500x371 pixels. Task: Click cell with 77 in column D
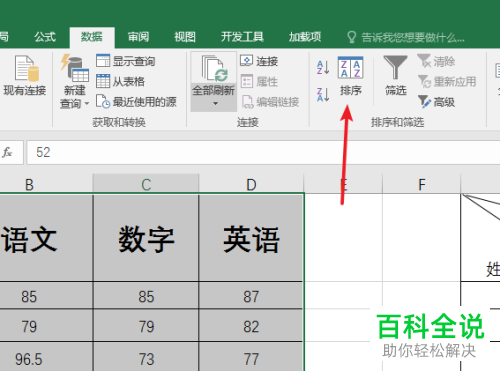click(x=251, y=358)
